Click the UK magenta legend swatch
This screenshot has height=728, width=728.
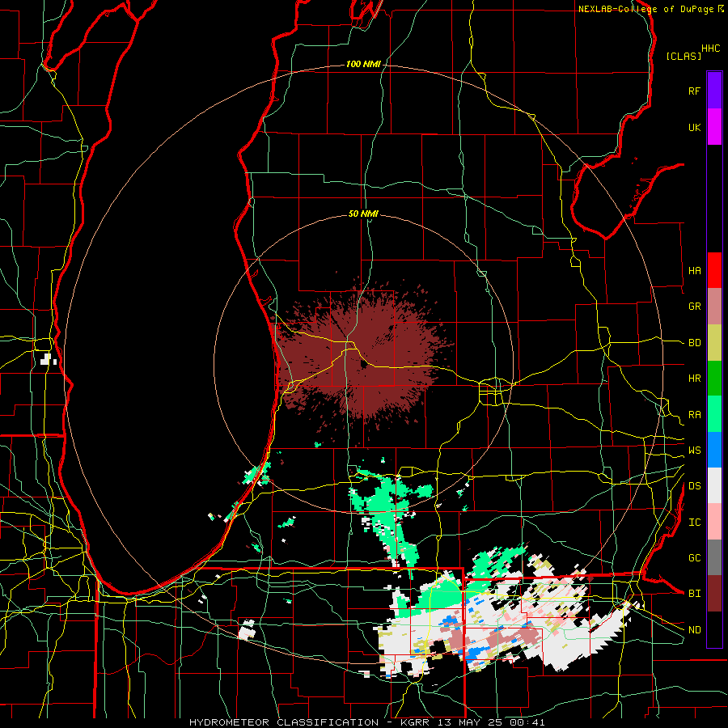point(714,127)
